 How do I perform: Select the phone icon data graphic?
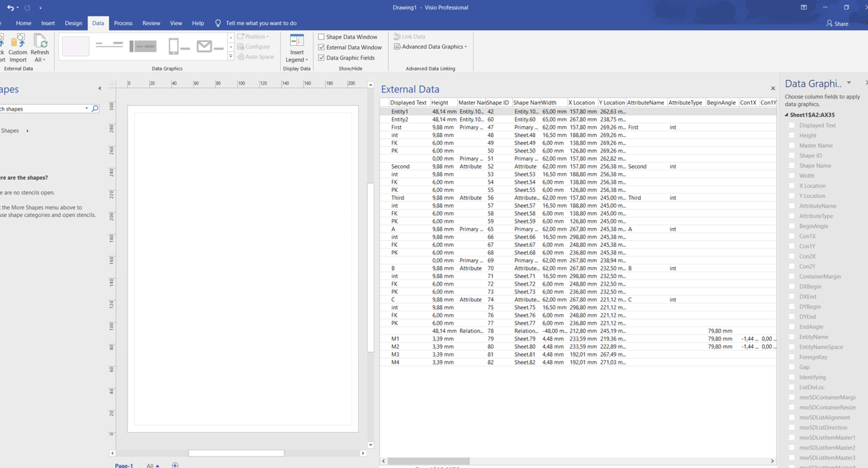tap(178, 46)
